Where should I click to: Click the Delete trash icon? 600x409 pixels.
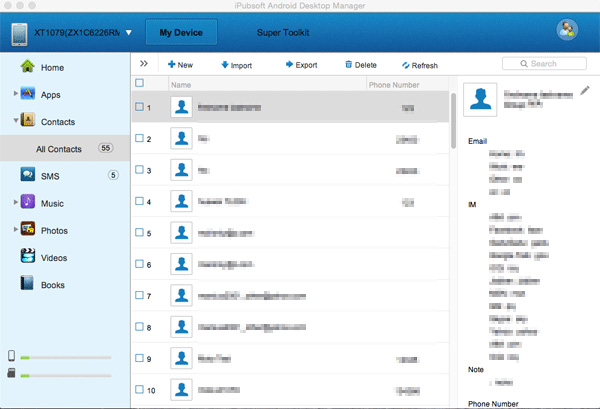pos(348,65)
